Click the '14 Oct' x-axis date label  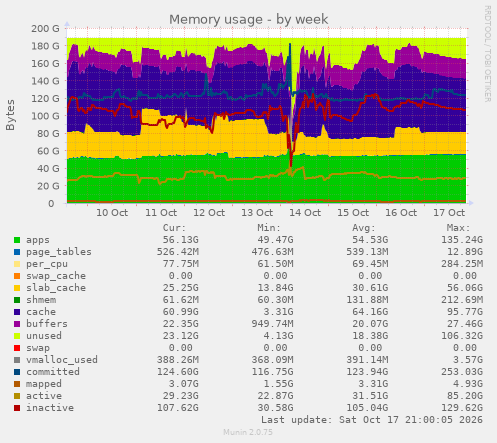coord(305,213)
